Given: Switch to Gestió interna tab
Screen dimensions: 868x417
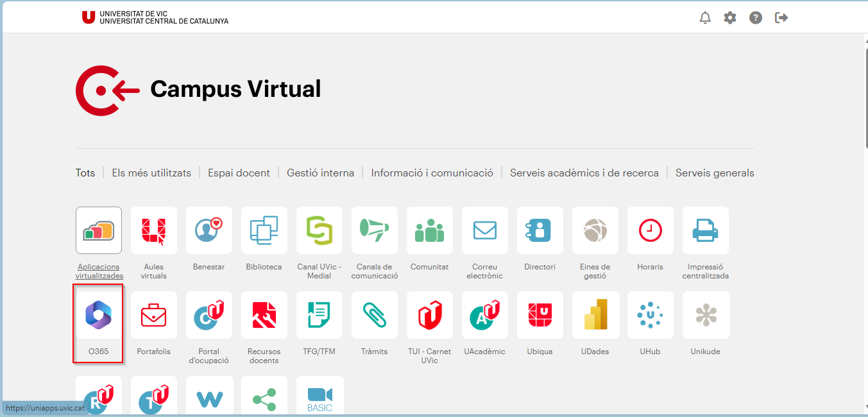Looking at the screenshot, I should coord(321,173).
